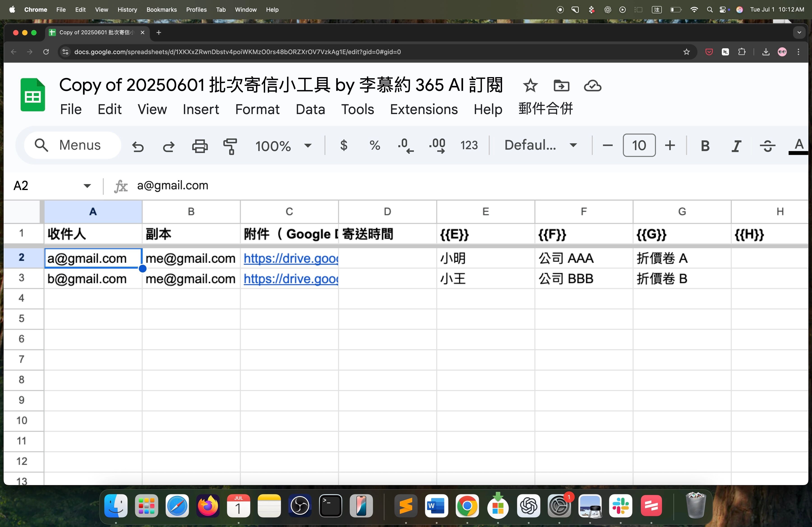Apply percent format with the percent icon
812x527 pixels.
[375, 146]
